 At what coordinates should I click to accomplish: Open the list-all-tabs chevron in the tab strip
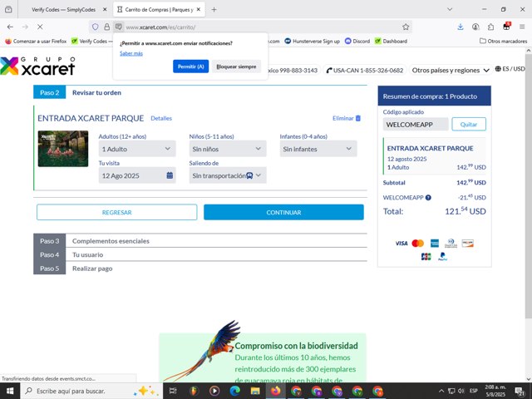coord(450,9)
